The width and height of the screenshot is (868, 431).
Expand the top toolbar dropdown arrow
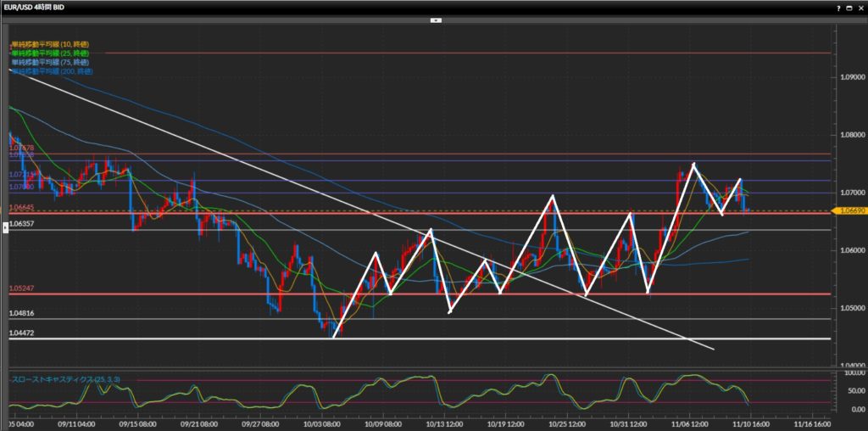434,20
